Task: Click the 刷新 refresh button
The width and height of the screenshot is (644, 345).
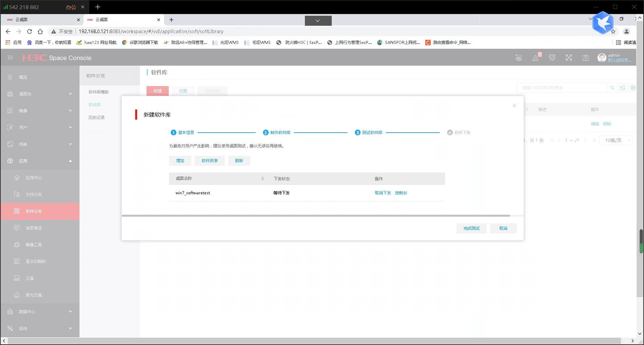Action: pos(239,161)
